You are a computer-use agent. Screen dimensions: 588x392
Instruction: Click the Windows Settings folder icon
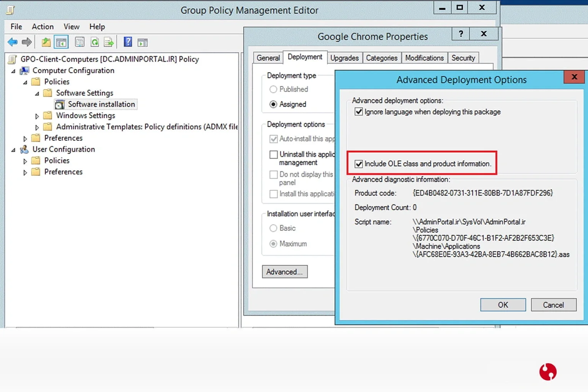click(48, 116)
